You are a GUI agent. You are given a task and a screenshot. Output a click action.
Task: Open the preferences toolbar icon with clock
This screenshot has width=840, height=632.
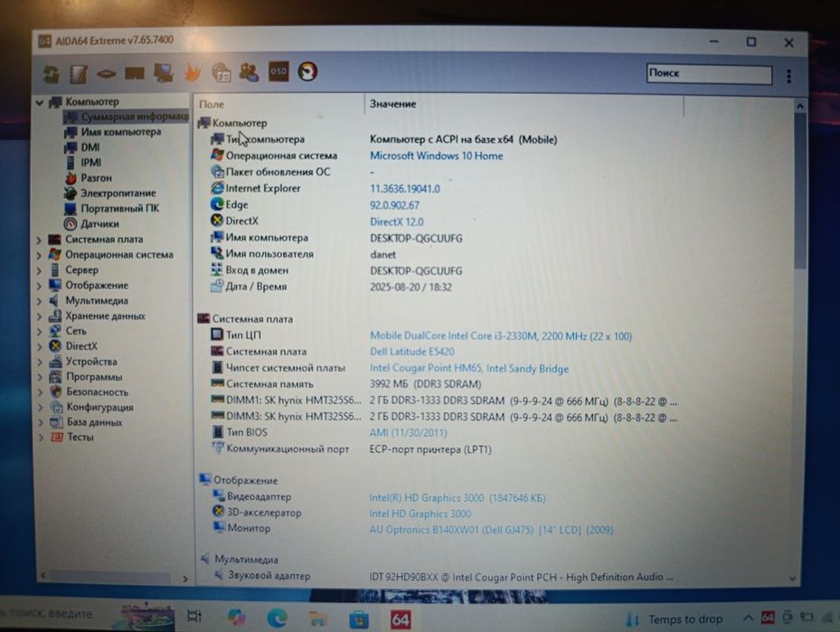(221, 72)
